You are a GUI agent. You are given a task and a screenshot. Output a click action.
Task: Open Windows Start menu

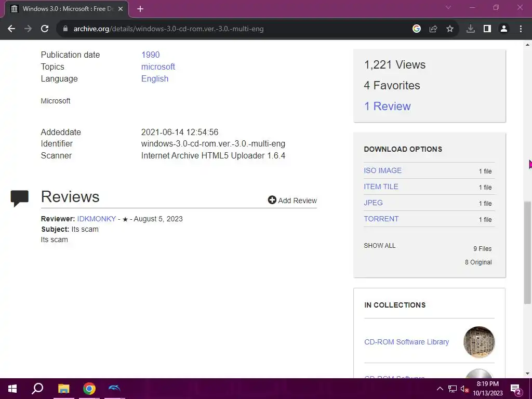coord(12,389)
